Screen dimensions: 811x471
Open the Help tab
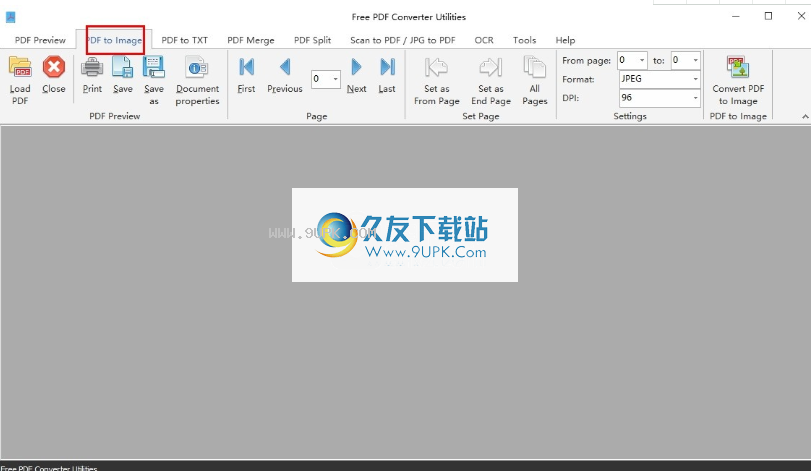pyautogui.click(x=565, y=40)
